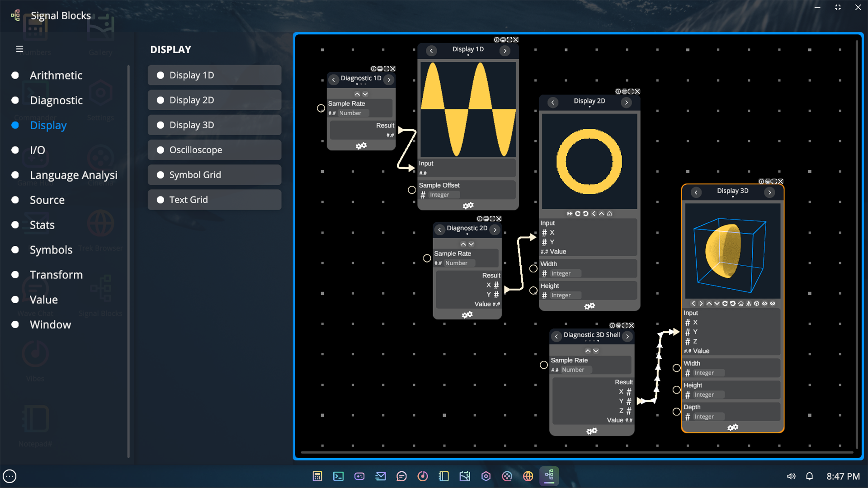
Task: Click next arrow on Display 1D header
Action: 505,51
